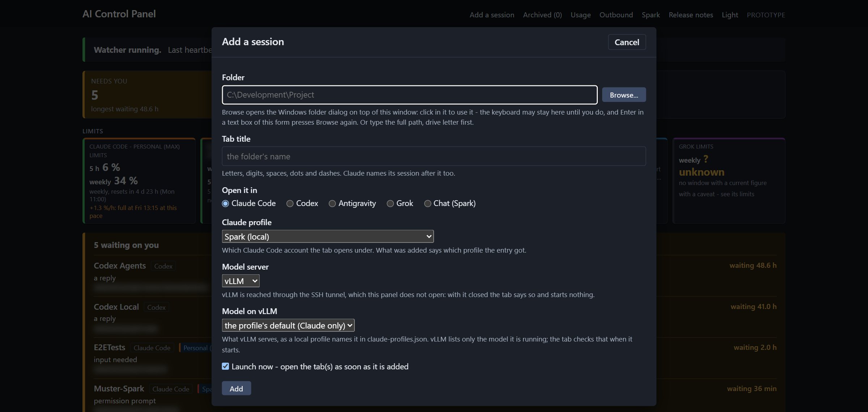This screenshot has width=868, height=412.
Task: Click the 'waiting 2.0 h' text
Action: tap(755, 347)
